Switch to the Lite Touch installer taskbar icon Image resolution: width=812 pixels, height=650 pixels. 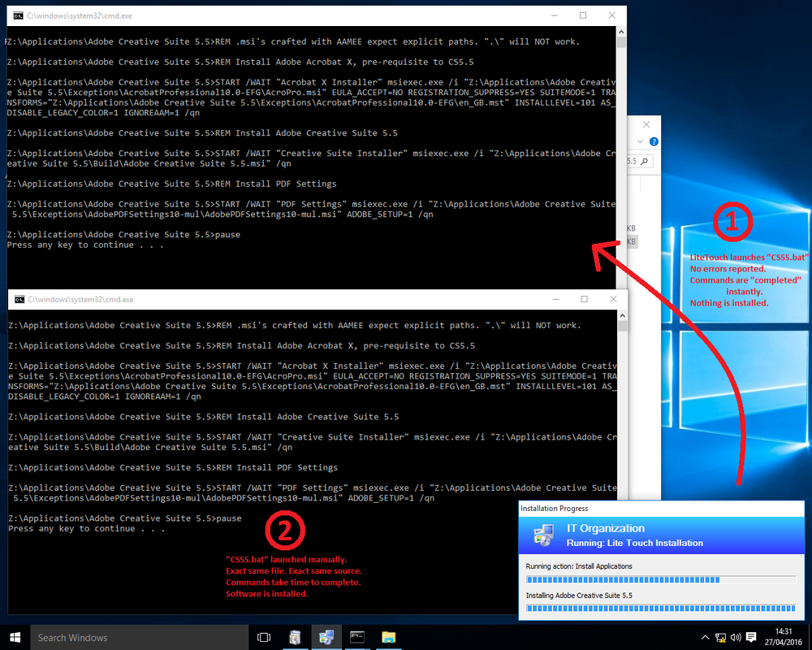pyautogui.click(x=326, y=638)
